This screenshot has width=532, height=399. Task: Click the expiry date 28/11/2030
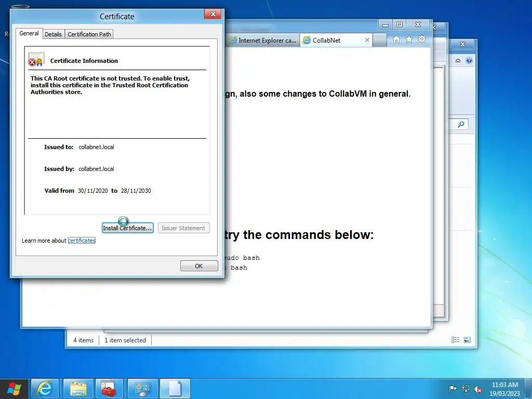pyautogui.click(x=136, y=191)
